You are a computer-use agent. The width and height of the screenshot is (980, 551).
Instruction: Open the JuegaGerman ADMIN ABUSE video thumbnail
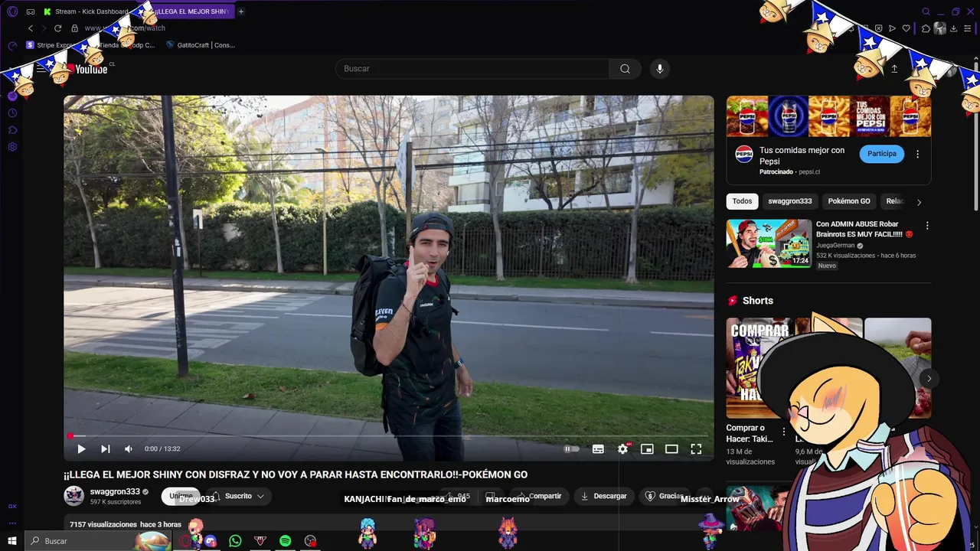click(769, 243)
